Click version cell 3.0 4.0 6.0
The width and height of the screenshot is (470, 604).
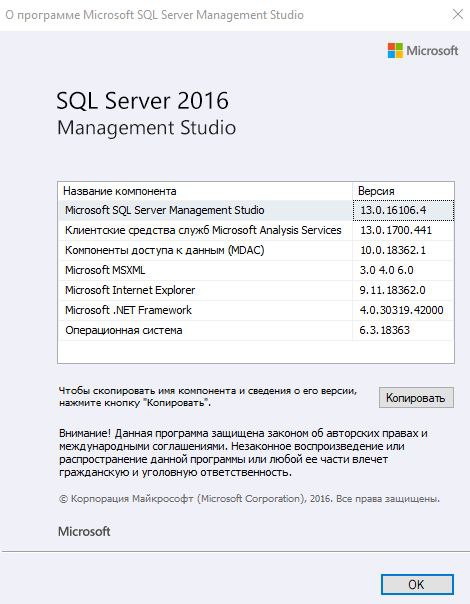point(403,270)
